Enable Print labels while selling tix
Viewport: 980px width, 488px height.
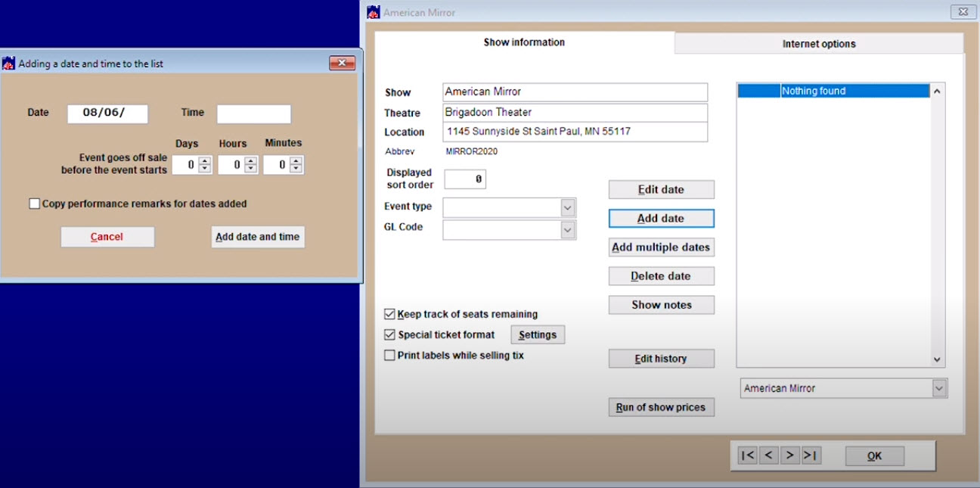coord(390,355)
